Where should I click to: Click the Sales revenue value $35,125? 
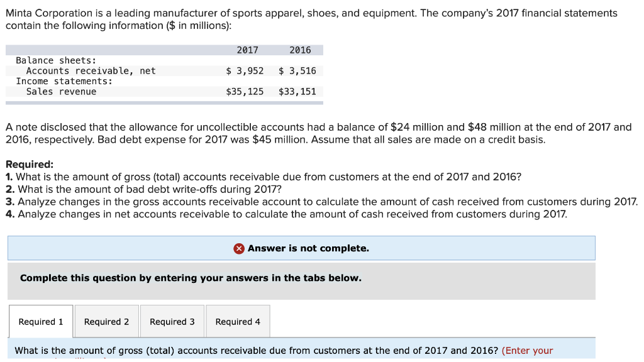tap(245, 91)
